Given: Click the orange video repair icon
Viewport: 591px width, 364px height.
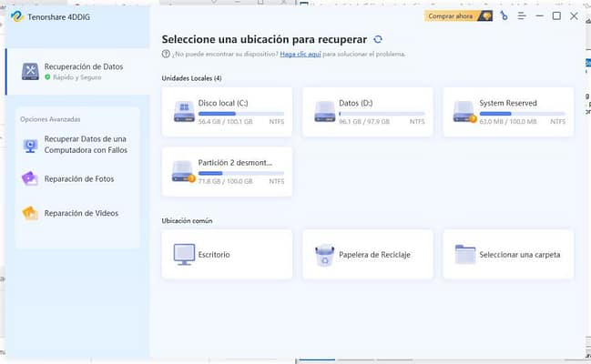Looking at the screenshot, I should coord(30,213).
